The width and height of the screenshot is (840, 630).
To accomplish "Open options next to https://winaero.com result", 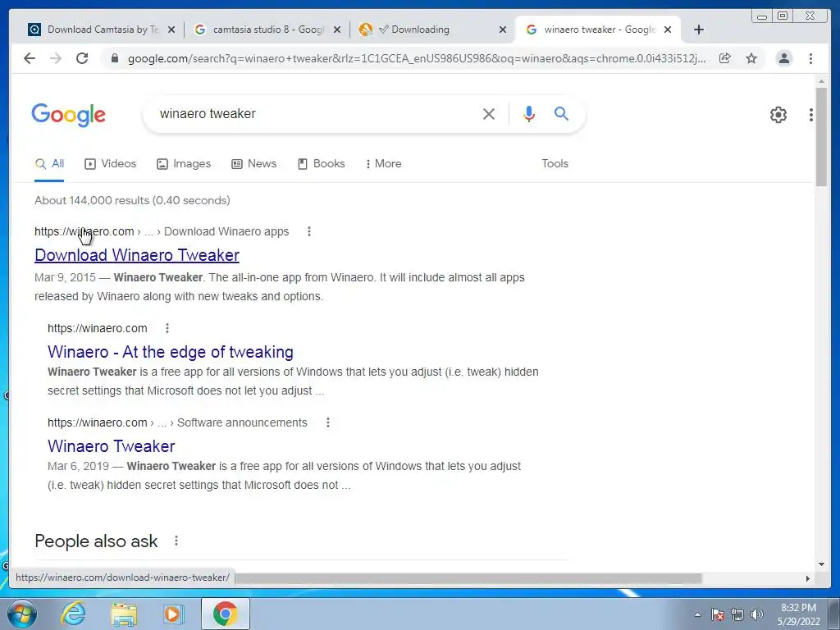I will click(x=167, y=328).
